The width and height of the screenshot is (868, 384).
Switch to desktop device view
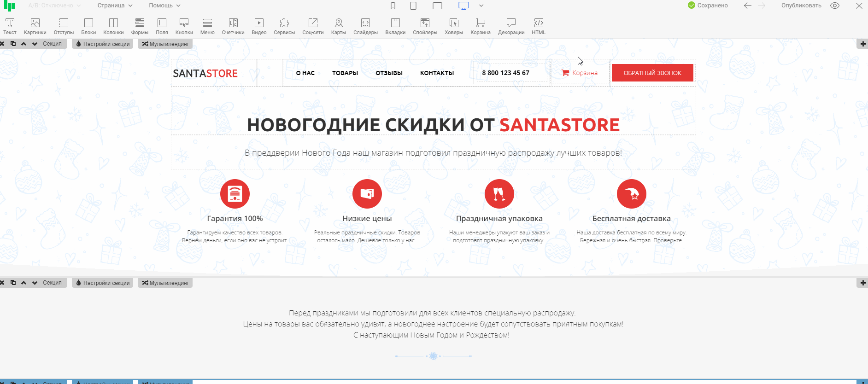[463, 6]
